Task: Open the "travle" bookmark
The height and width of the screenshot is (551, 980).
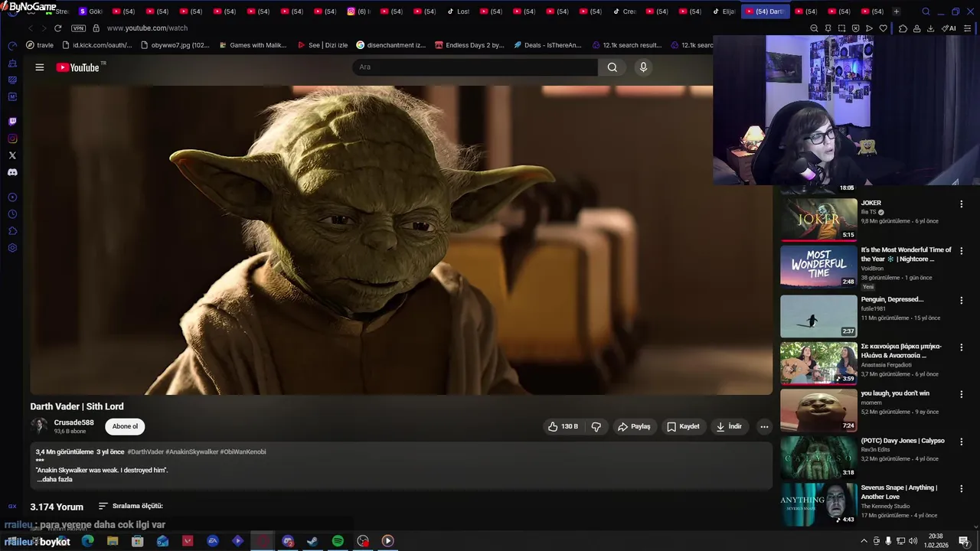Action: pyautogui.click(x=40, y=45)
